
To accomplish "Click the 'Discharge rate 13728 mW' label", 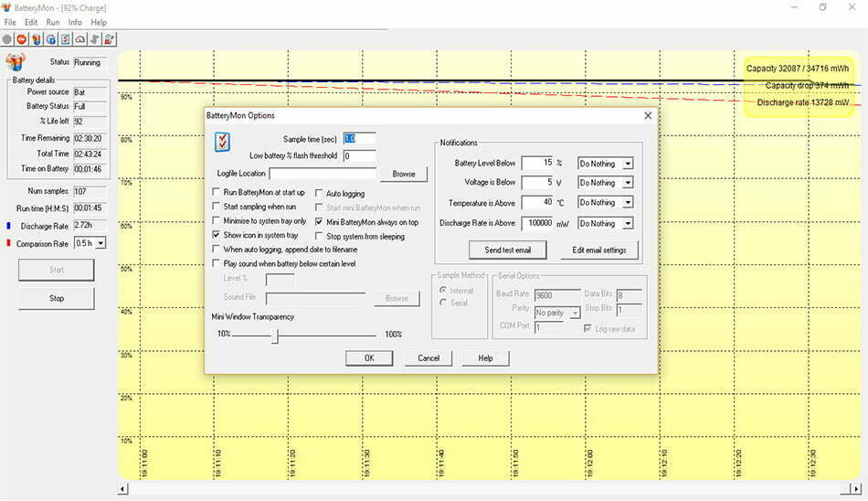I will coord(803,102).
